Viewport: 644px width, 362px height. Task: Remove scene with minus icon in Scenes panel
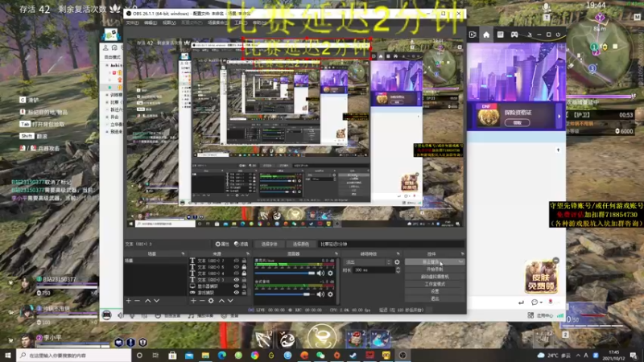138,301
